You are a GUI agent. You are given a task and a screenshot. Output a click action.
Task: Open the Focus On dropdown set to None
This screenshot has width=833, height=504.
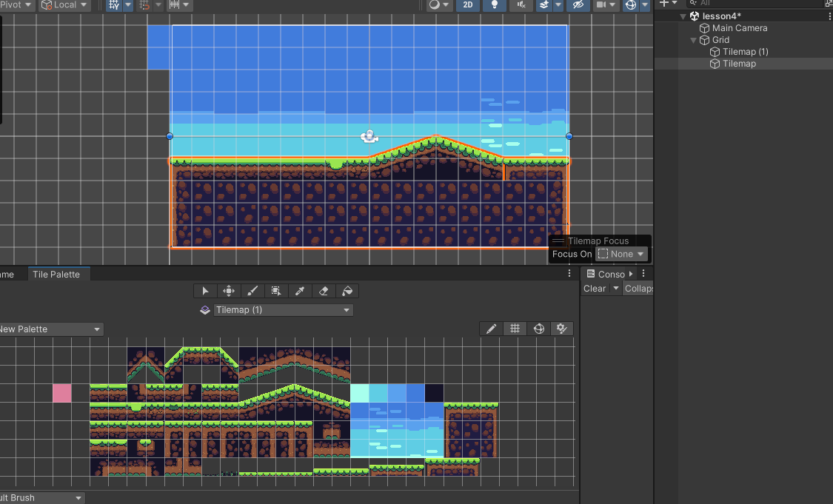coord(621,254)
